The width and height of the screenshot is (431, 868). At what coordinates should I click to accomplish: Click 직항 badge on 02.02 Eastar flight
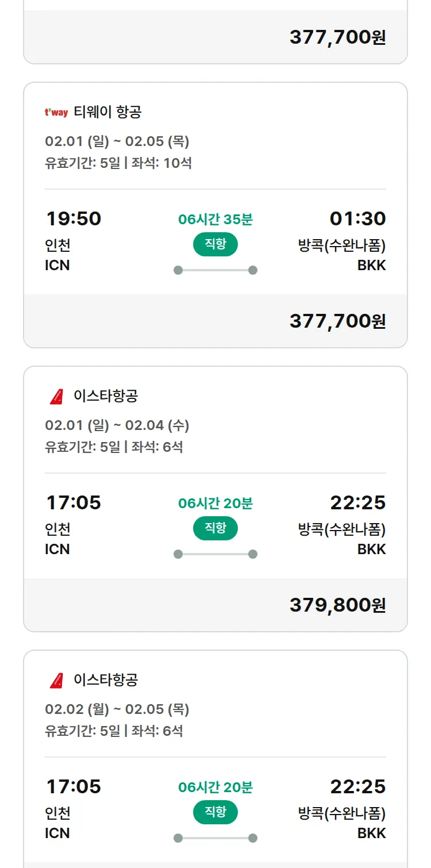pos(215,812)
